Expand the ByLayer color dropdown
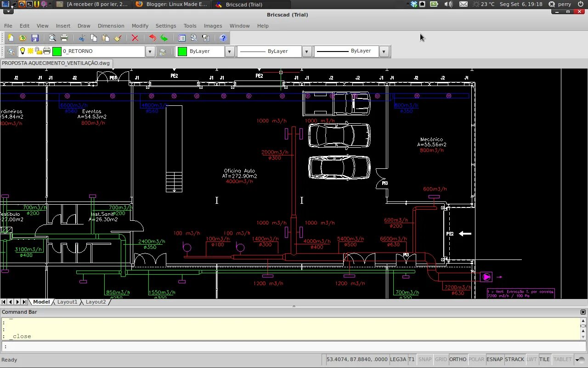The image size is (588, 368). (x=230, y=52)
